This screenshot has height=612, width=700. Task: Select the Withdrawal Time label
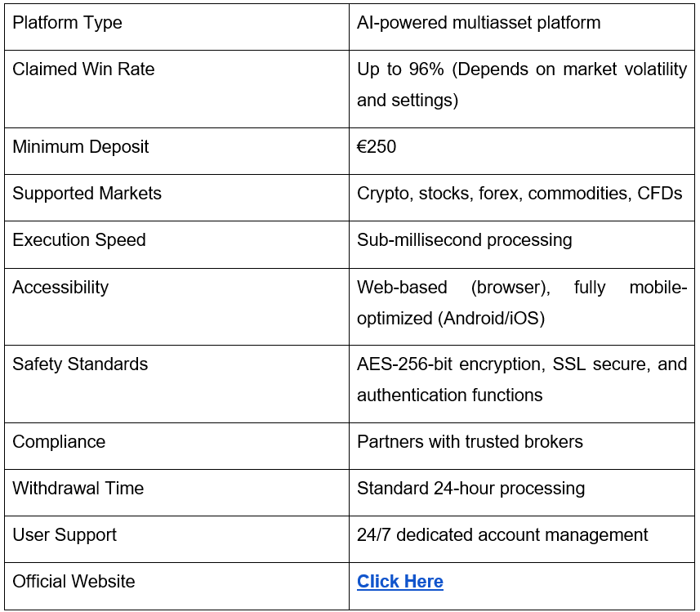pyautogui.click(x=78, y=489)
